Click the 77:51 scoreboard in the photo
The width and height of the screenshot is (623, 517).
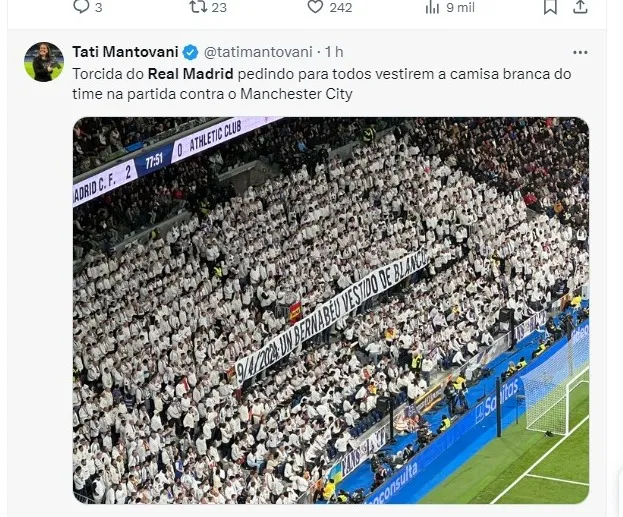[x=154, y=159]
